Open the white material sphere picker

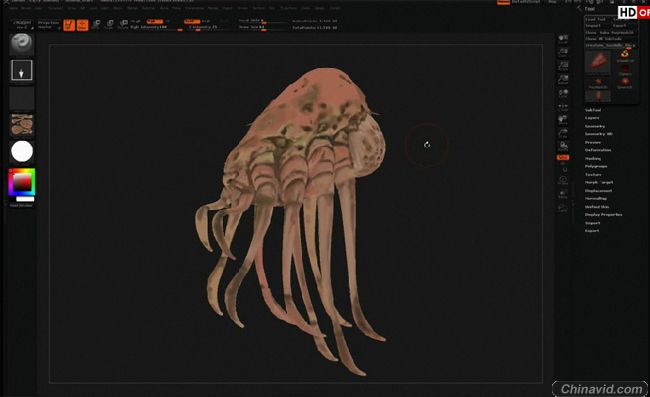click(22, 151)
